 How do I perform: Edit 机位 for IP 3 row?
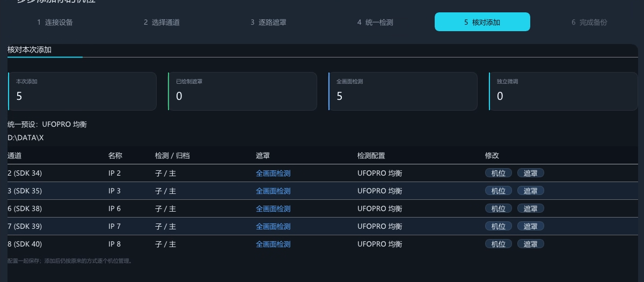(x=499, y=191)
